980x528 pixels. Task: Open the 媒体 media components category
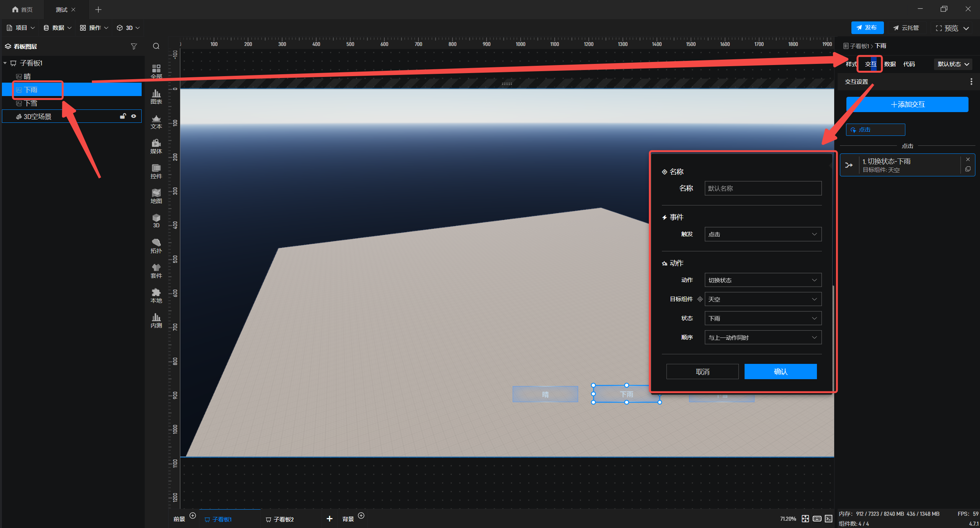pyautogui.click(x=156, y=147)
